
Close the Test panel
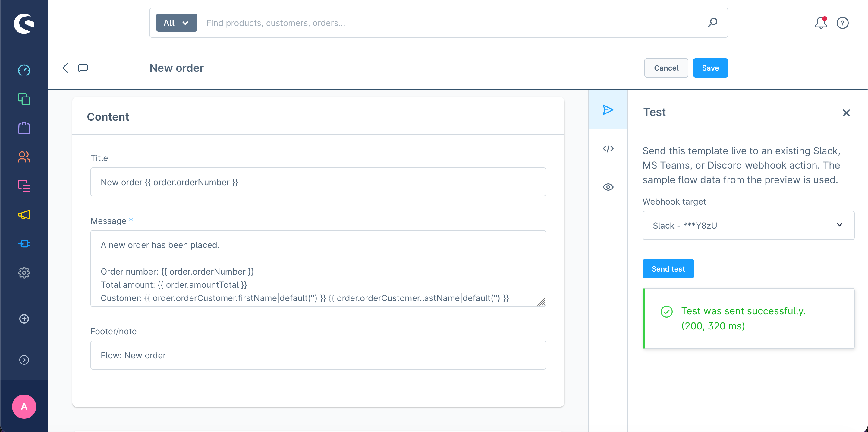coord(846,113)
